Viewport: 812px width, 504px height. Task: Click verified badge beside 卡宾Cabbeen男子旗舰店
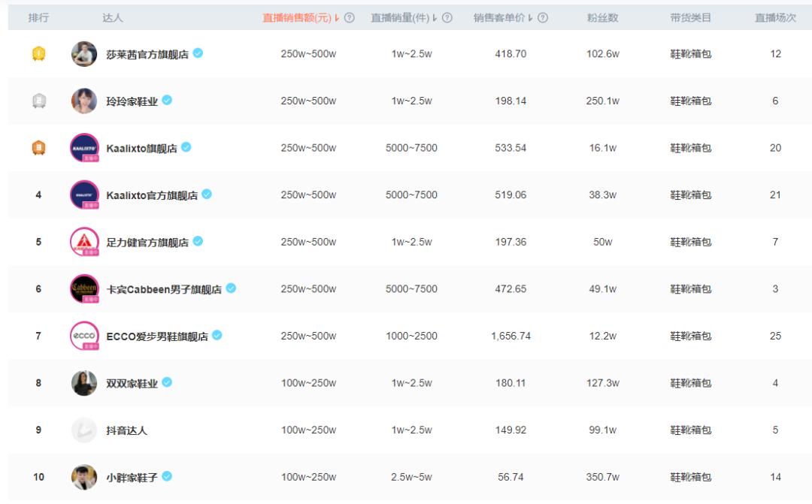point(231,288)
